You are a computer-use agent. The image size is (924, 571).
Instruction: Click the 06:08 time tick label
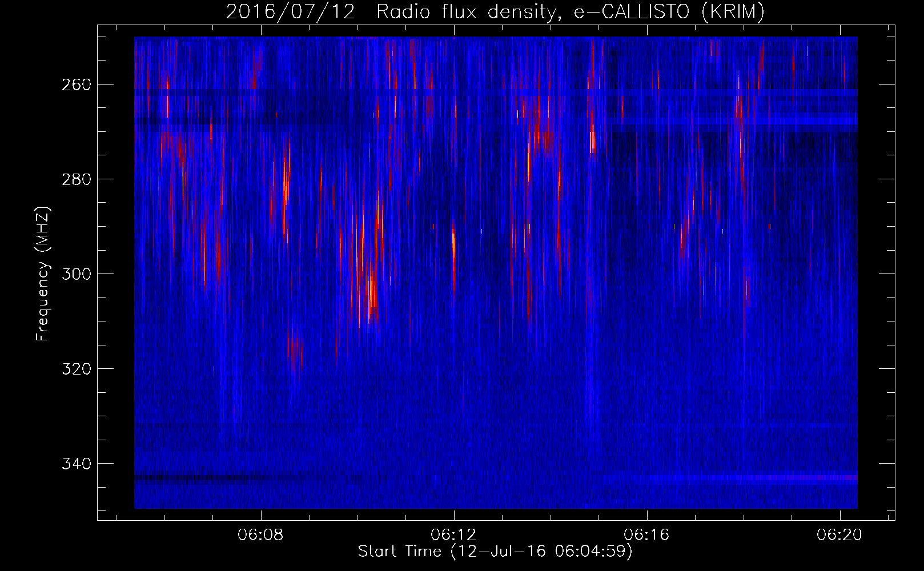click(x=261, y=535)
